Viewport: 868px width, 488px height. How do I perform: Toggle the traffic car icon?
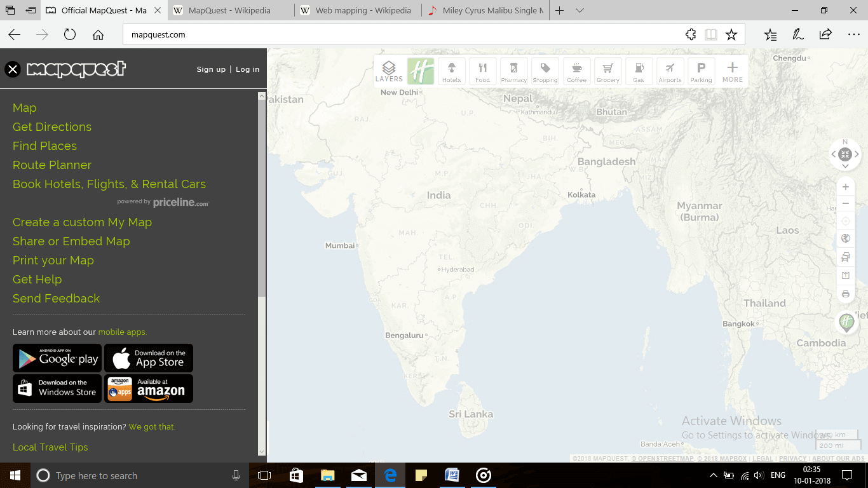pos(845,257)
